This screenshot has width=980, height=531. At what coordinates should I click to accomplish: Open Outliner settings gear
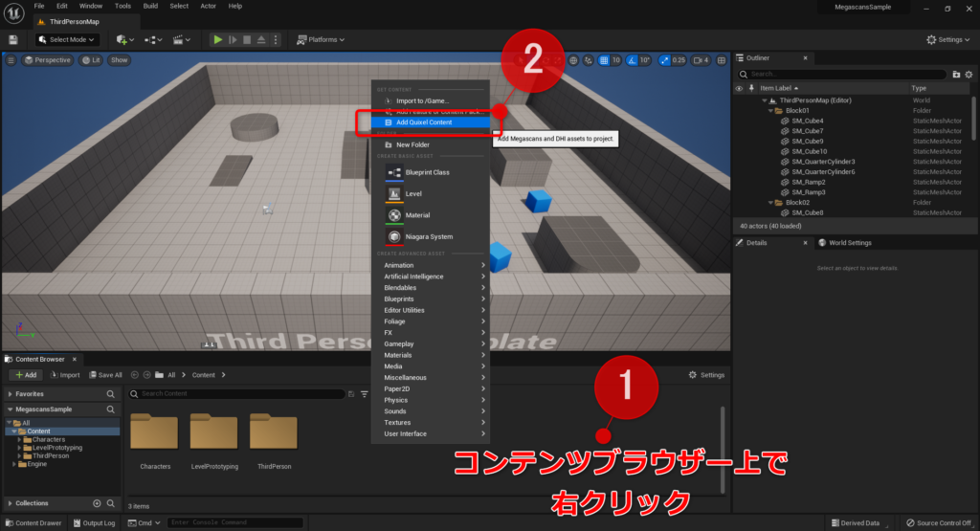[x=969, y=75]
